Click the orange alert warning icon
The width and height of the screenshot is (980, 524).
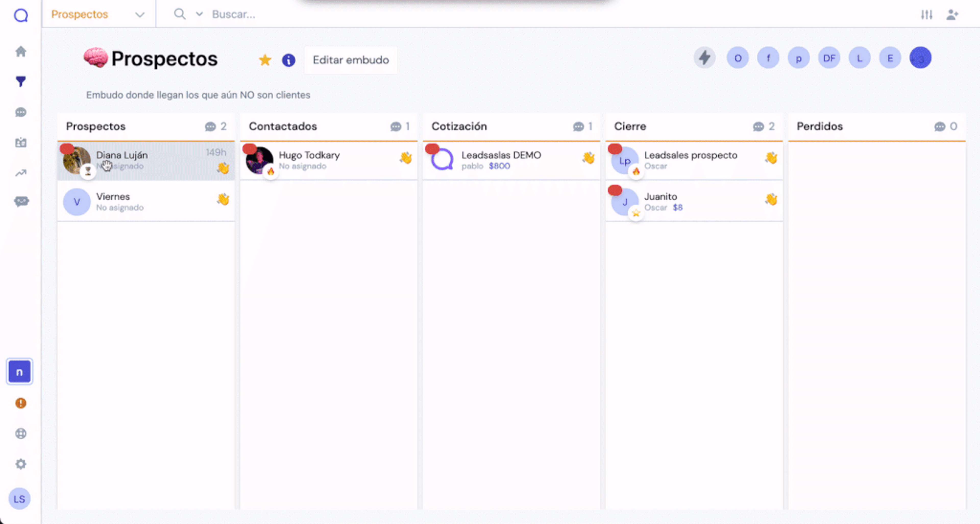[x=21, y=403]
